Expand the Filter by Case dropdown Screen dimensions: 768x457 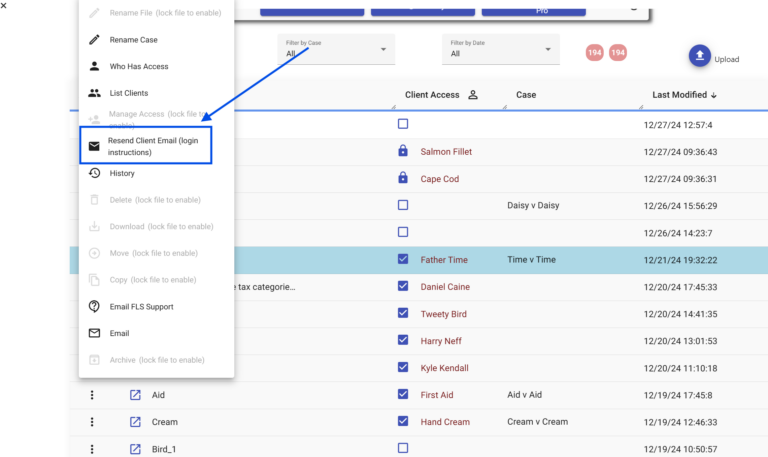[x=382, y=49]
